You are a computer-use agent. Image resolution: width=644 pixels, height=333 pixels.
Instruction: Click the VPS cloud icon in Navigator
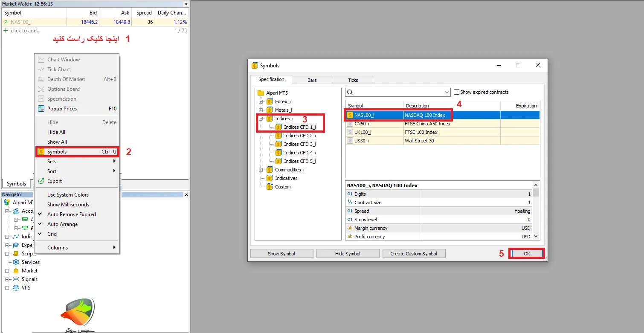tap(16, 288)
